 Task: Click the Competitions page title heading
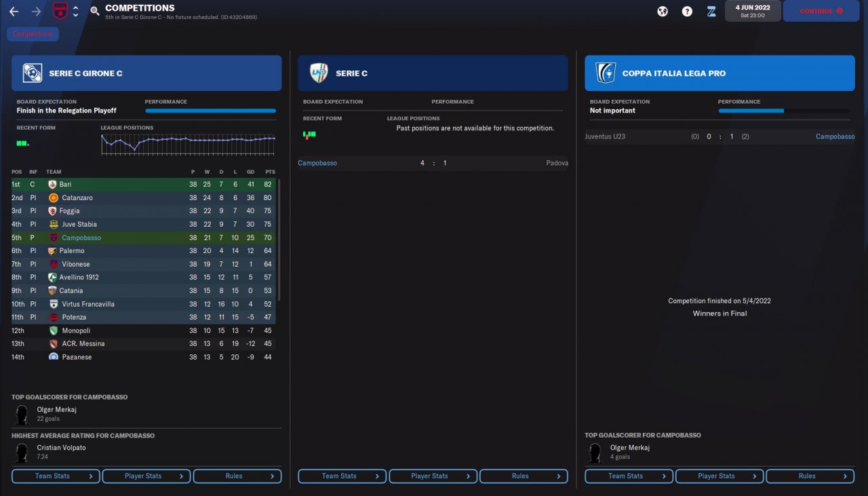pos(140,8)
